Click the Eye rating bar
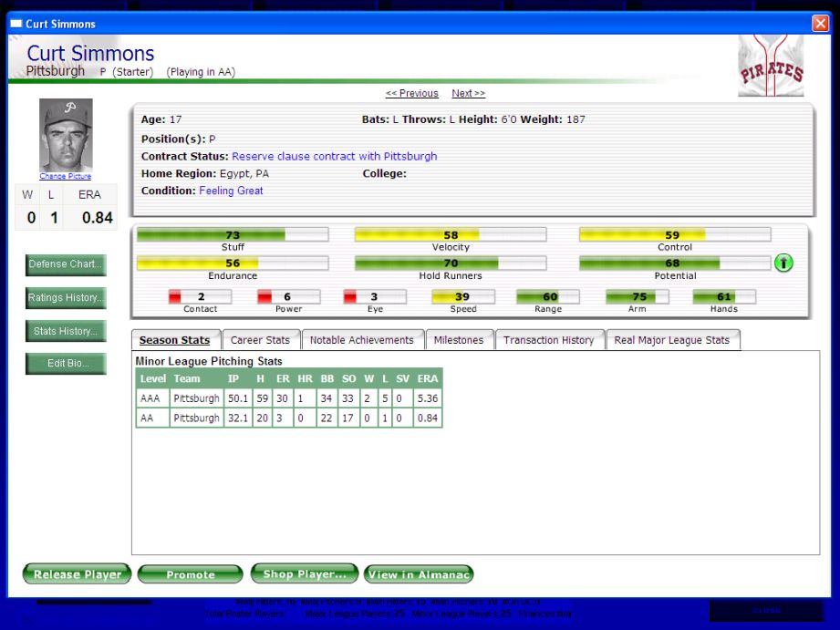840x630 pixels. (x=375, y=296)
